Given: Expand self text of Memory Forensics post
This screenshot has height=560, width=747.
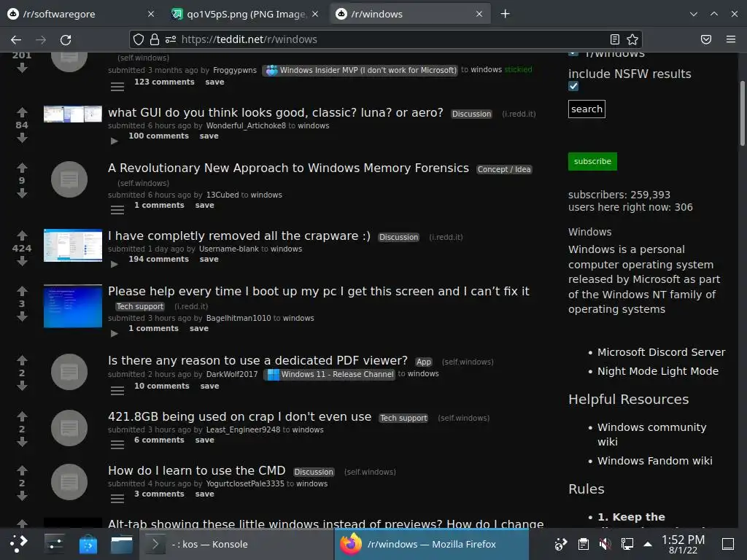Looking at the screenshot, I should click(x=117, y=210).
